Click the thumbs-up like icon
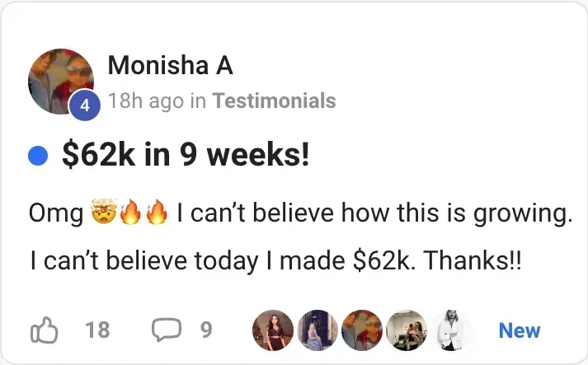Image resolution: width=588 pixels, height=365 pixels. [45, 331]
